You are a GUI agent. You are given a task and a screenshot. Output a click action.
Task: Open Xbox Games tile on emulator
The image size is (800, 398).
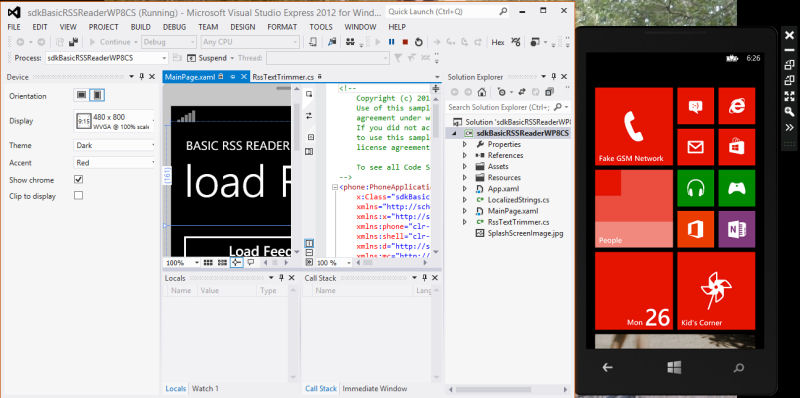point(737,188)
